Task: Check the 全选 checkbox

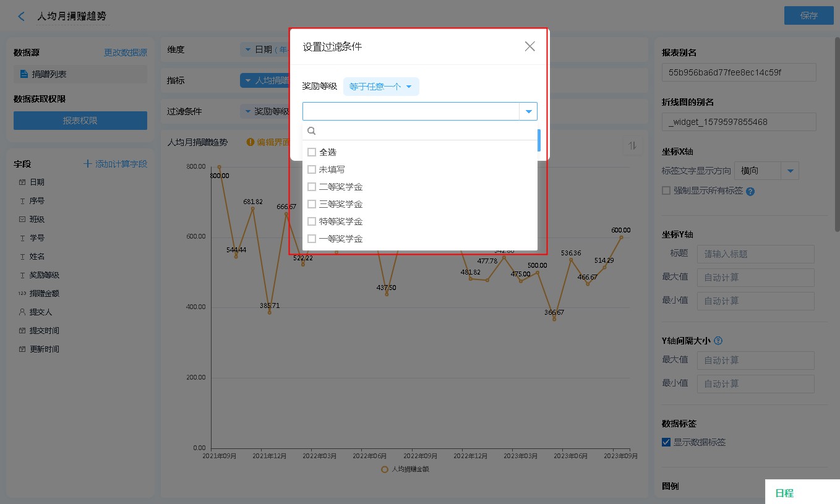Action: pyautogui.click(x=312, y=152)
